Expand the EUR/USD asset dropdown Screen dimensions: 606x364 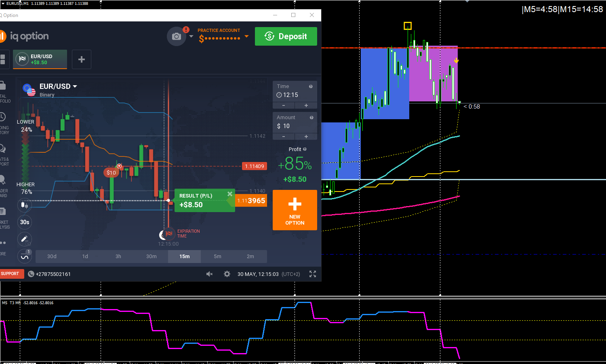(75, 86)
